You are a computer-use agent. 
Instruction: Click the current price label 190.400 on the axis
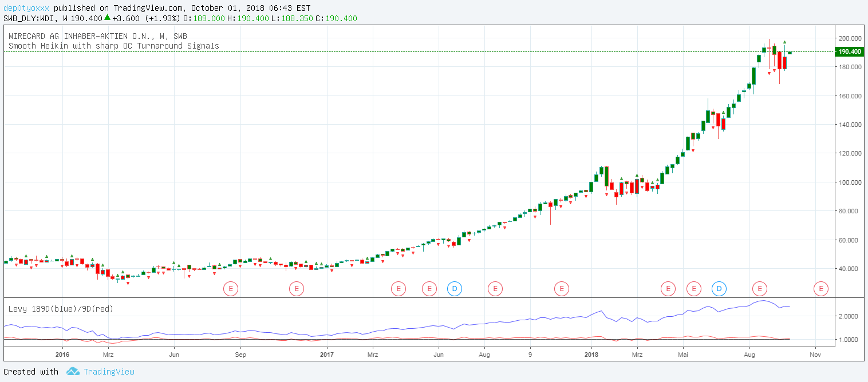(x=850, y=51)
